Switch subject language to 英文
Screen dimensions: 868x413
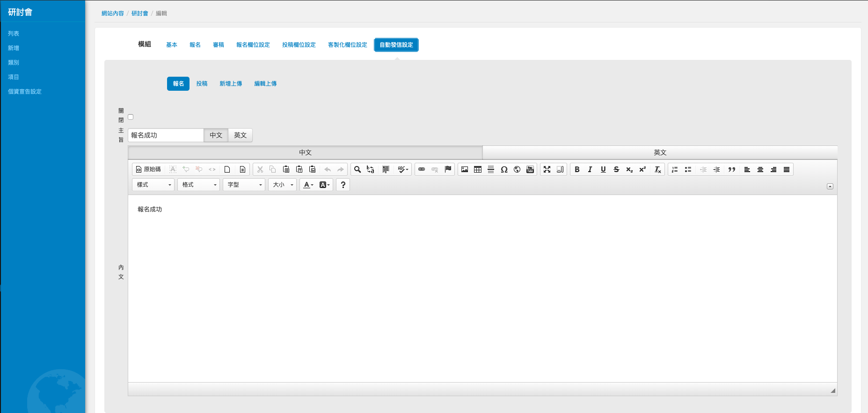click(x=240, y=135)
